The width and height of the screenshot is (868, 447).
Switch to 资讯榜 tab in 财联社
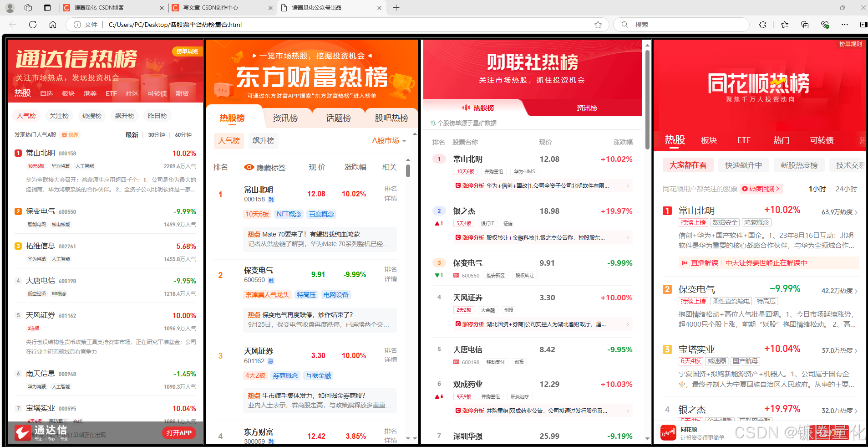pyautogui.click(x=587, y=108)
